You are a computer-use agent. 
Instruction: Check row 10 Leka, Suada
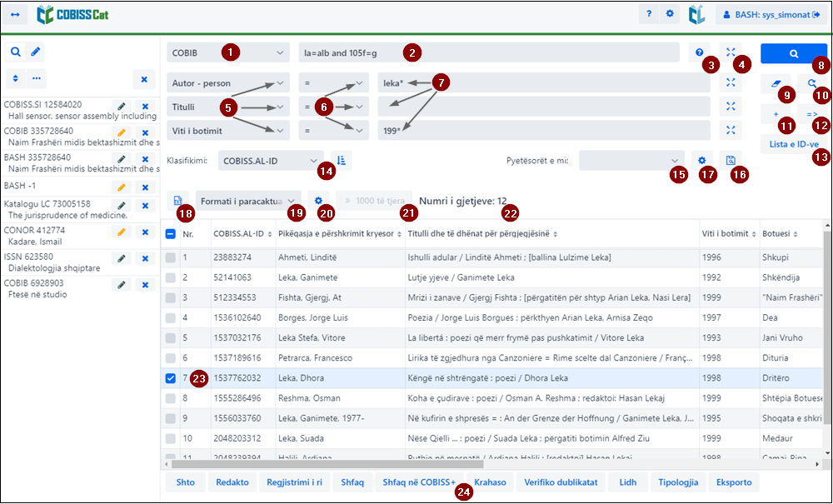point(170,439)
